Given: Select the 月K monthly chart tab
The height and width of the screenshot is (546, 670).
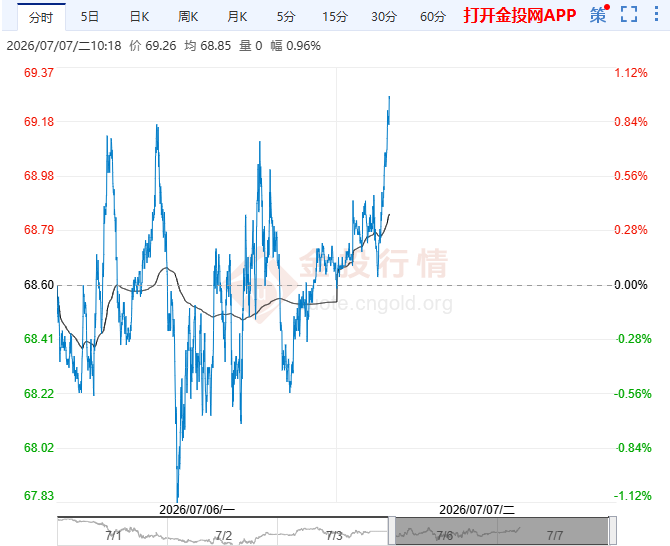Looking at the screenshot, I should (x=237, y=17).
